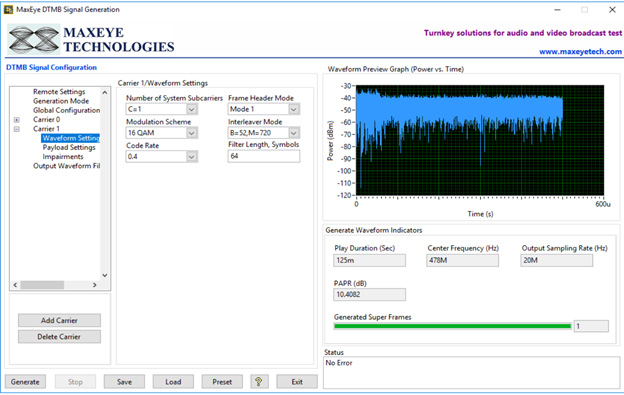The height and width of the screenshot is (395, 624).
Task: Click the Output Sampling Rate value field
Action: tap(556, 260)
